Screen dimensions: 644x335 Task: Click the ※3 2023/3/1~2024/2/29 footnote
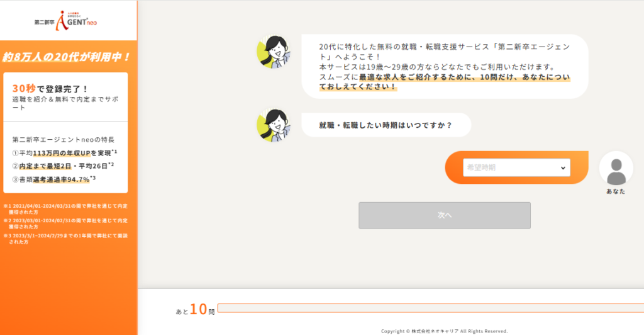tap(65, 239)
